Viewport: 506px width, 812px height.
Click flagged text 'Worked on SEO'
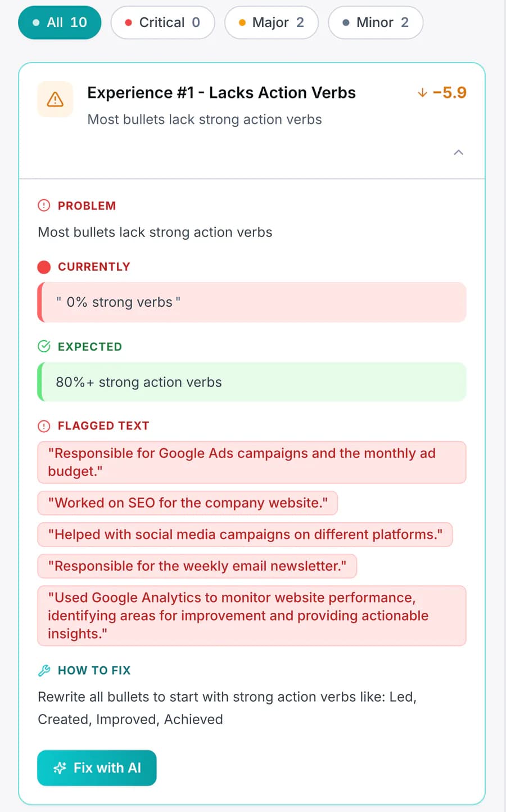click(x=187, y=503)
